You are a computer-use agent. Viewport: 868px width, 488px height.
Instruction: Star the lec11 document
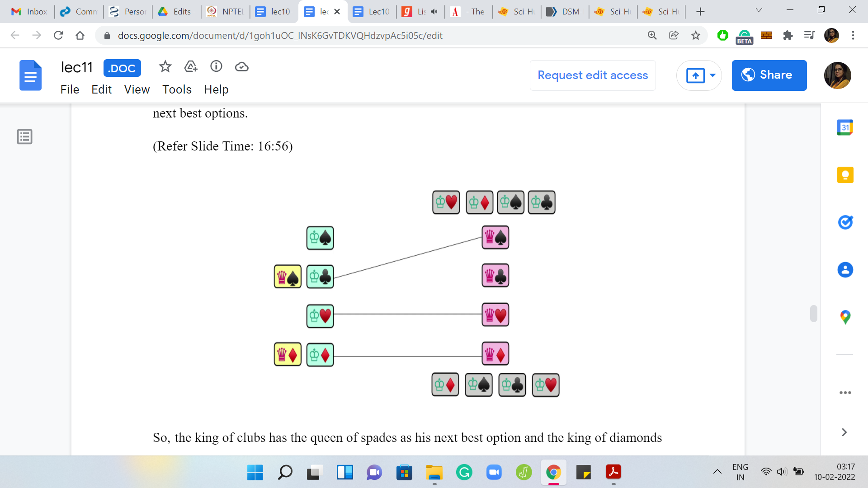(x=165, y=67)
